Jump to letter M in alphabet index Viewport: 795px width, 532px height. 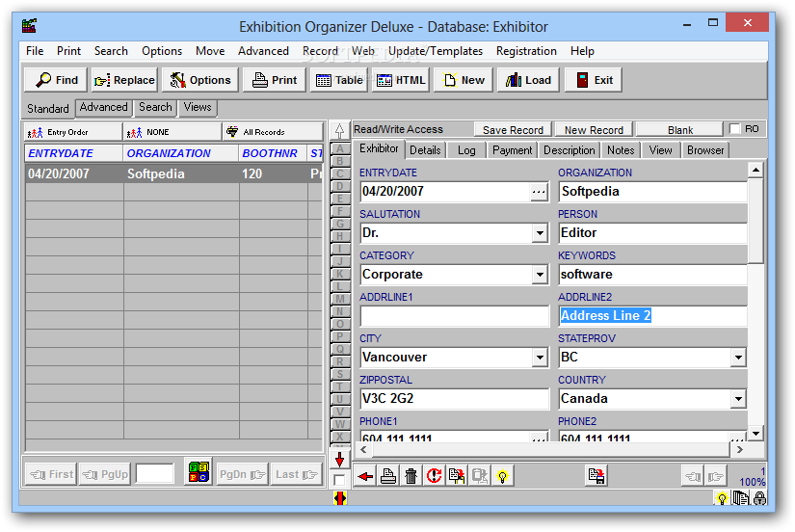point(340,299)
